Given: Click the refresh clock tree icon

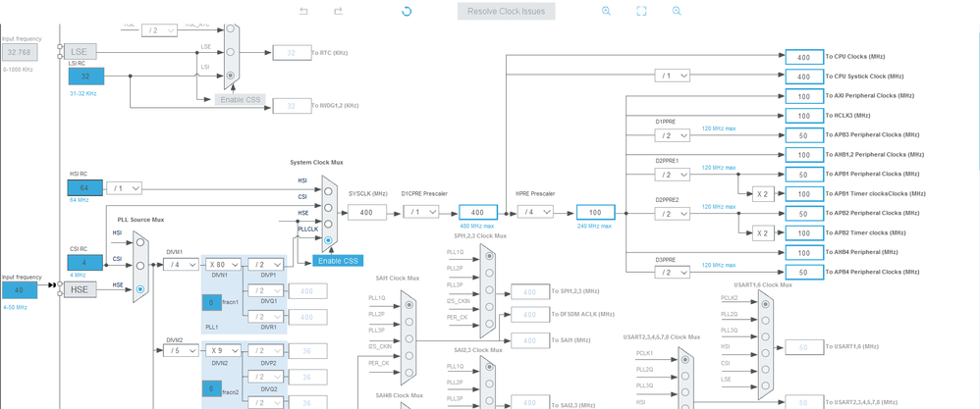Looking at the screenshot, I should [x=407, y=11].
